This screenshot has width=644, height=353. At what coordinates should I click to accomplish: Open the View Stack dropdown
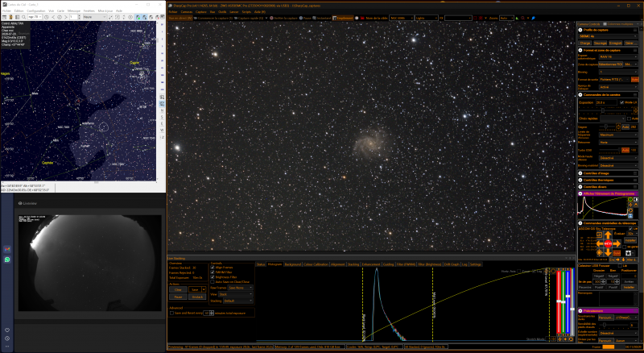coord(236,294)
